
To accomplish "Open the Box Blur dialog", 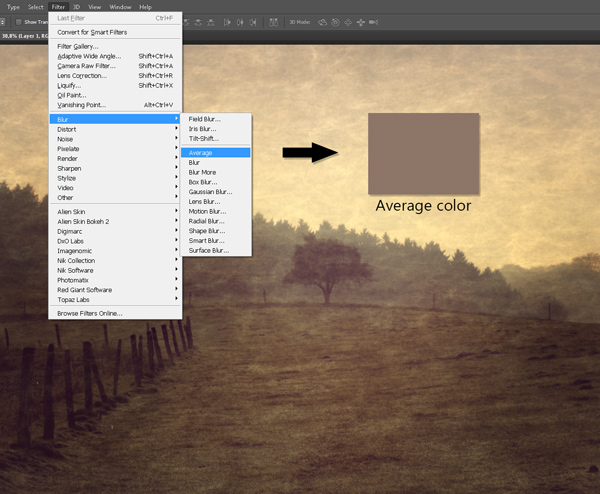I will (x=216, y=182).
